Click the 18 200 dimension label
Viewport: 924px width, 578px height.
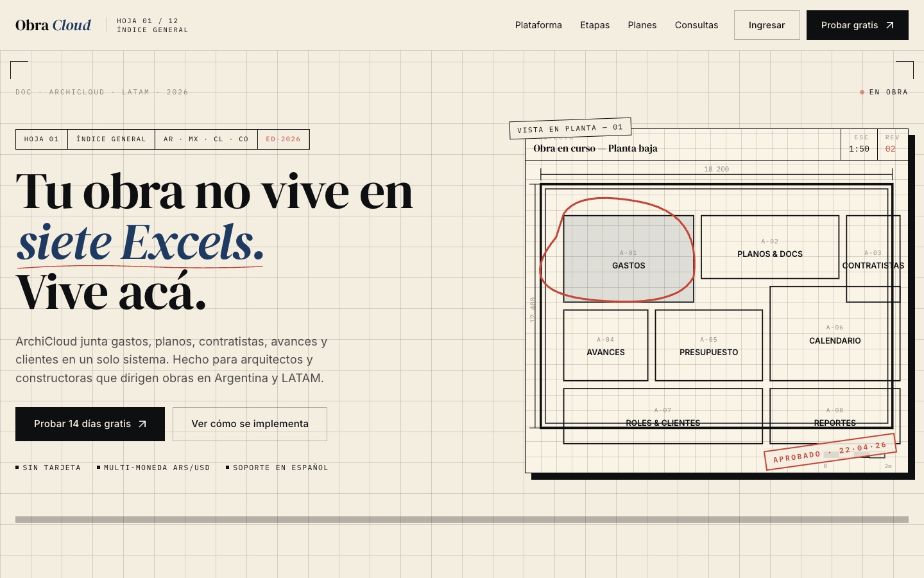[716, 170]
